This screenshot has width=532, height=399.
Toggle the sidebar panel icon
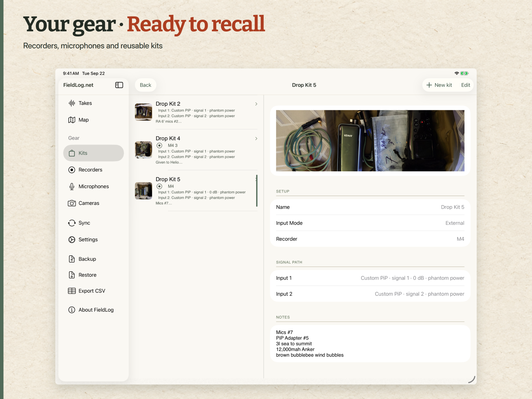[119, 85]
